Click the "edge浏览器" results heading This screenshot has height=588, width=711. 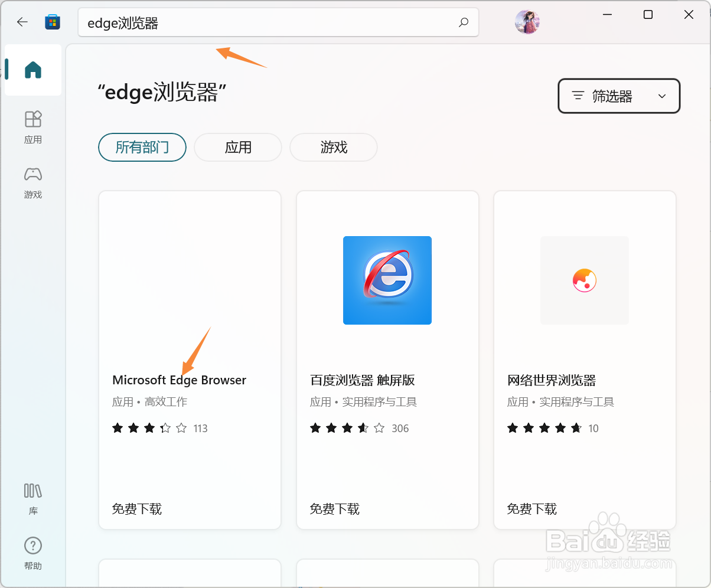pyautogui.click(x=162, y=93)
